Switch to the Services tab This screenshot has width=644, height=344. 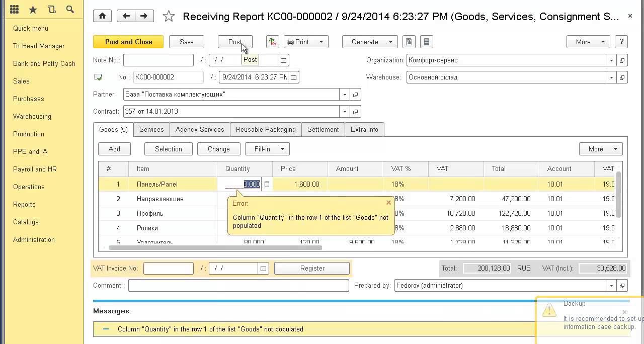click(151, 129)
